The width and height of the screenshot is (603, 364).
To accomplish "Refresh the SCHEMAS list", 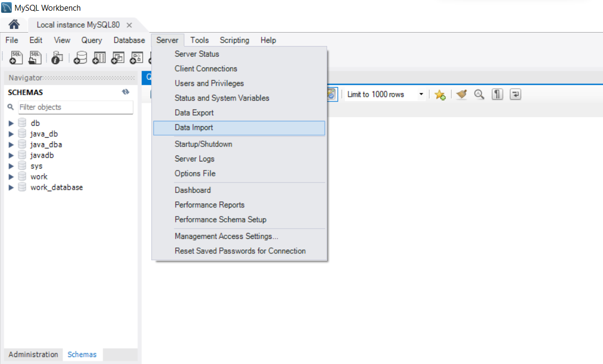I will point(126,92).
